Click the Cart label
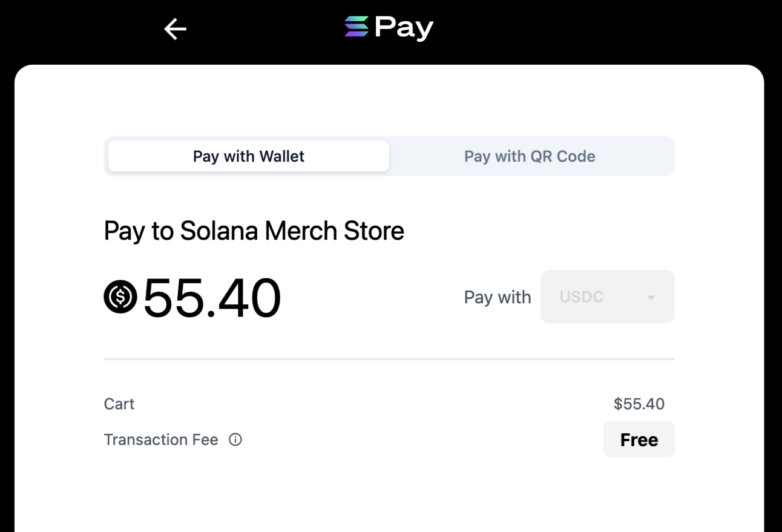 pos(119,404)
